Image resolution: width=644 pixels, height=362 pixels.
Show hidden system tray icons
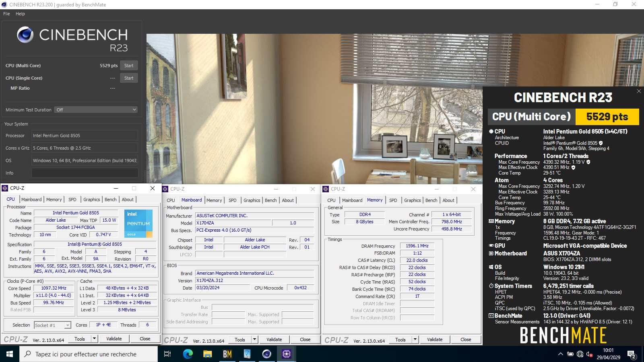(x=560, y=354)
